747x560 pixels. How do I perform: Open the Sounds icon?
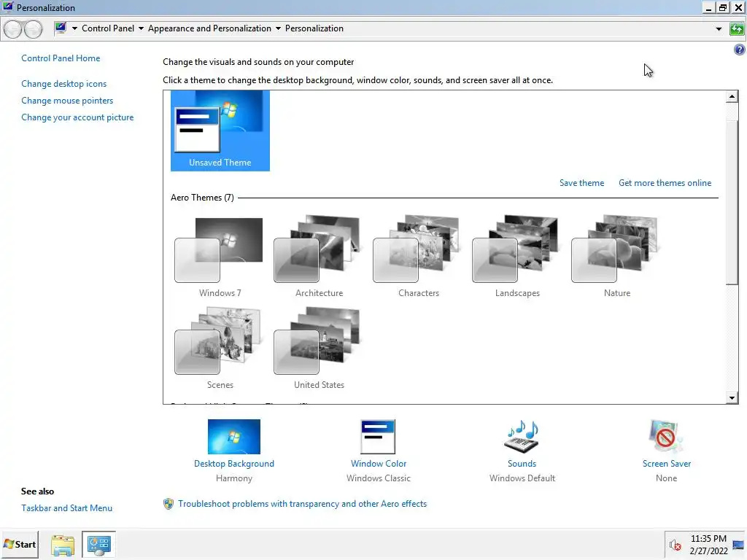coord(522,437)
